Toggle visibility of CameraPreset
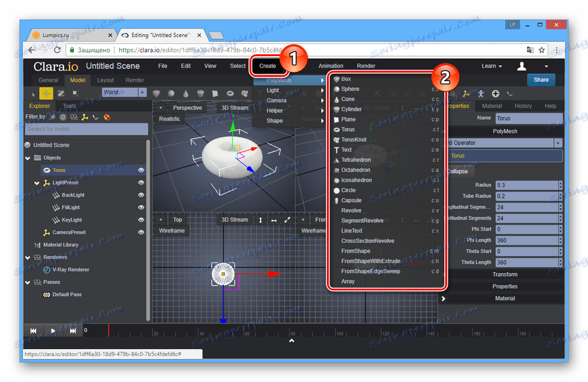This screenshot has width=588, height=382. [141, 232]
